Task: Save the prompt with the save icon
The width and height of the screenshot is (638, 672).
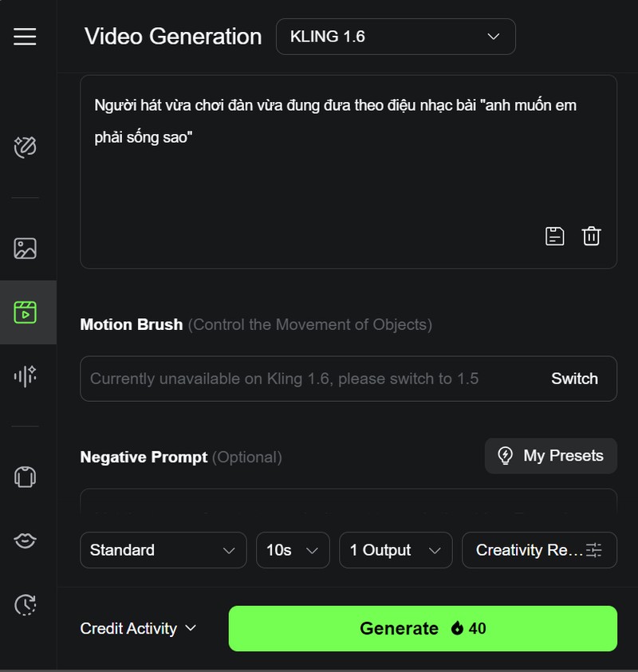Action: tap(554, 236)
